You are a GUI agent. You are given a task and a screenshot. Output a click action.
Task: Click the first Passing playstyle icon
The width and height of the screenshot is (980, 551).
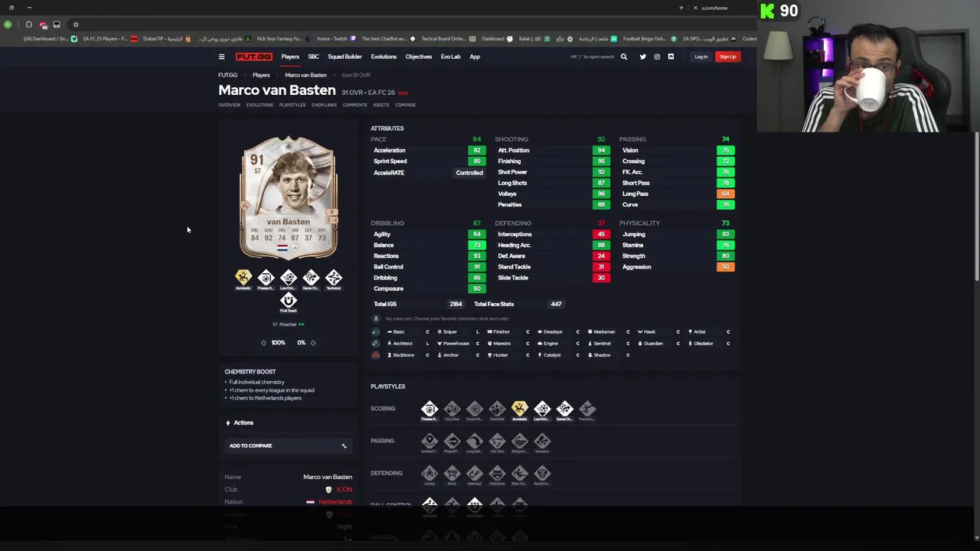(x=430, y=442)
